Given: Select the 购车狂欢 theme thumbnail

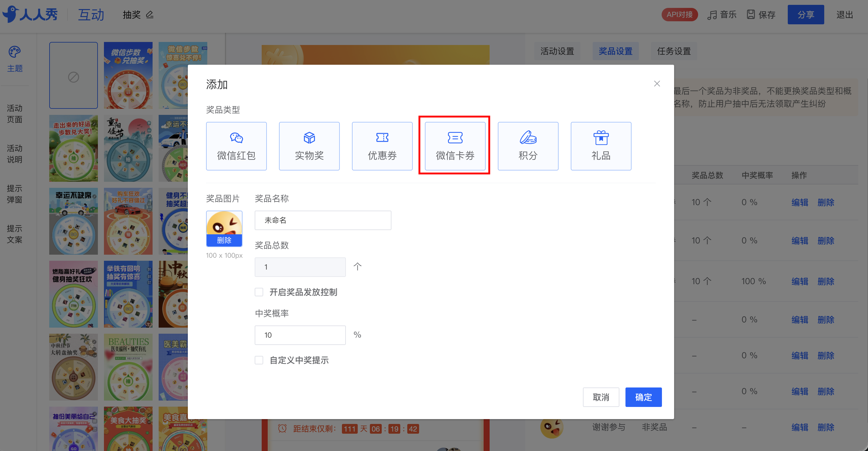Looking at the screenshot, I should click(128, 221).
